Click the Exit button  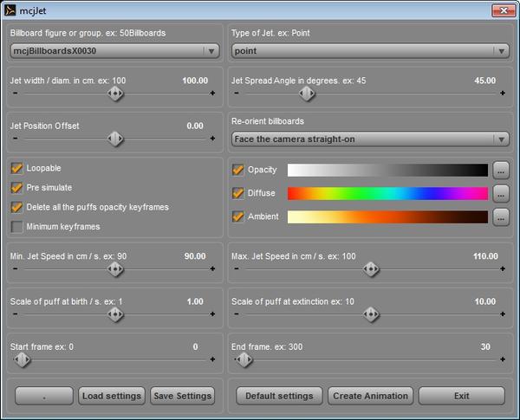pos(462,396)
